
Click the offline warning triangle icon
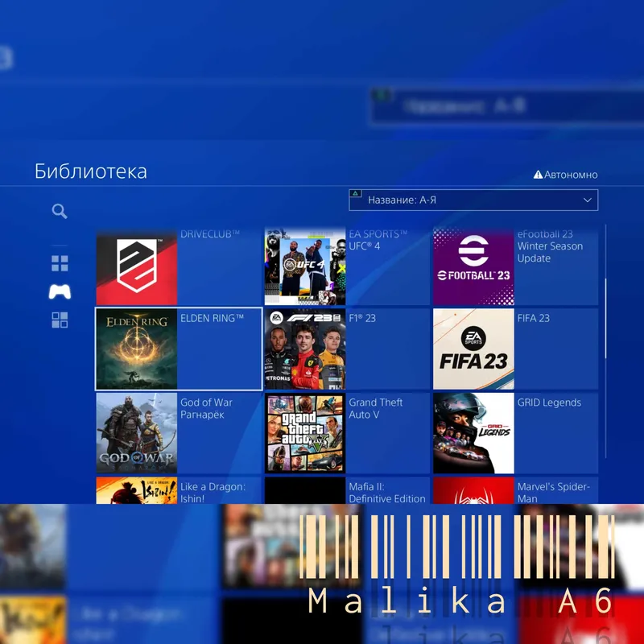coord(538,175)
